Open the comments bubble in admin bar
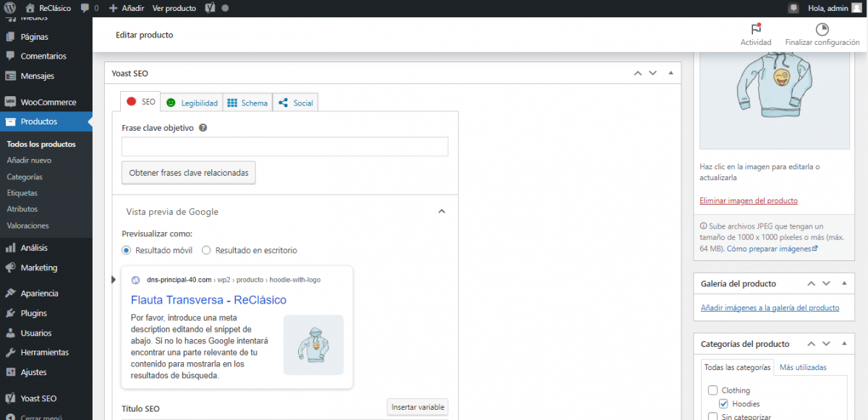This screenshot has height=420, width=868. (85, 8)
